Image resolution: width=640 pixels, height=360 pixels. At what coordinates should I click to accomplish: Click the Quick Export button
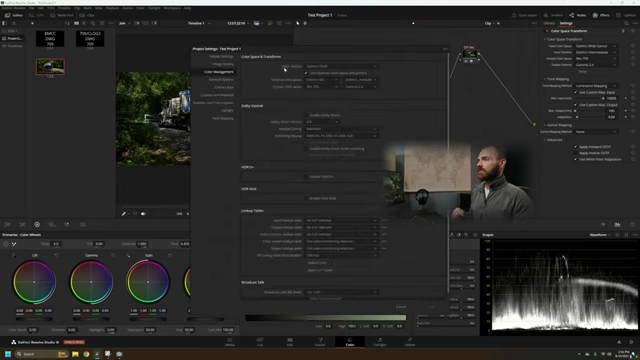click(x=524, y=15)
